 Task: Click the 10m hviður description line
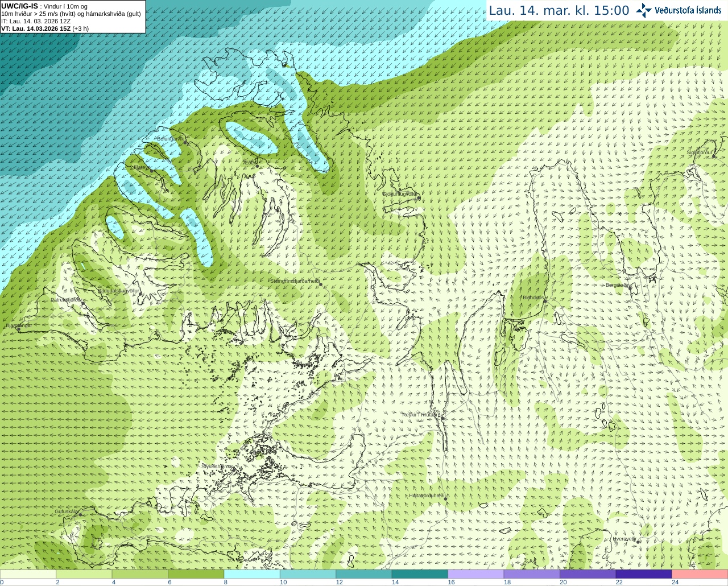[x=71, y=14]
